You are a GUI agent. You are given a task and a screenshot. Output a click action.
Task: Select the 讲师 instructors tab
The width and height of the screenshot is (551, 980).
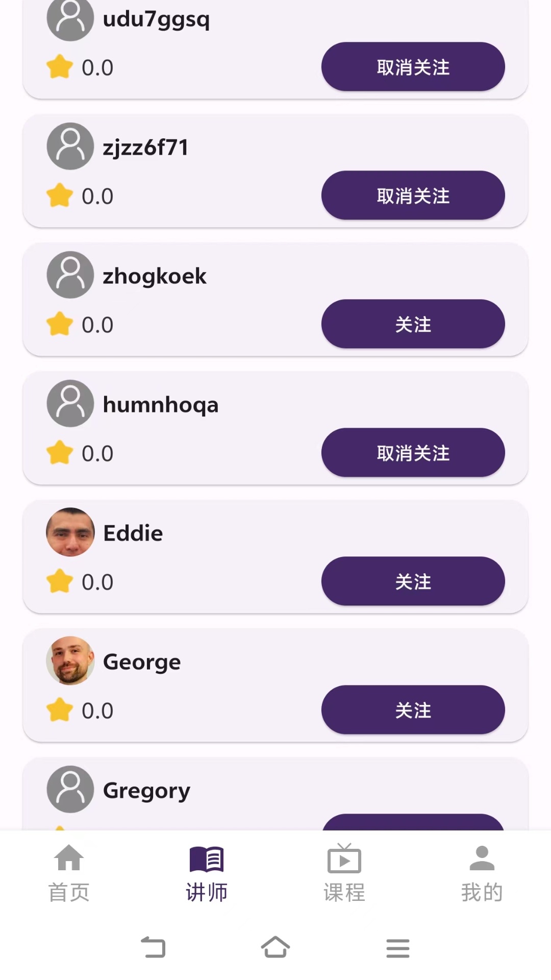tap(207, 873)
